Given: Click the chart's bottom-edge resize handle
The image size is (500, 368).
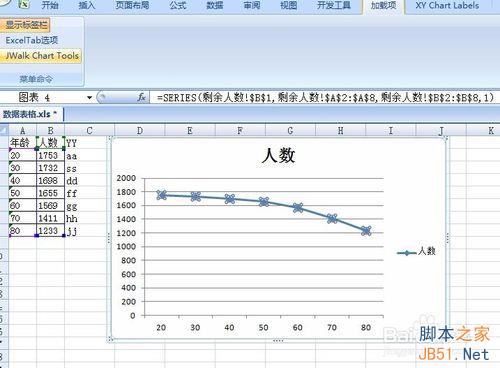Looking at the screenshot, I should coord(278,340).
